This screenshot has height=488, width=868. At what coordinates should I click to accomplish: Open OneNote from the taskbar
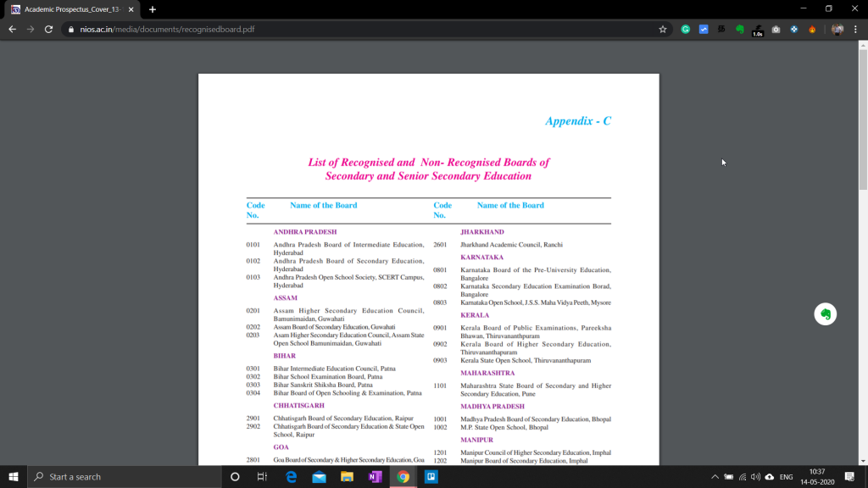pos(375,476)
